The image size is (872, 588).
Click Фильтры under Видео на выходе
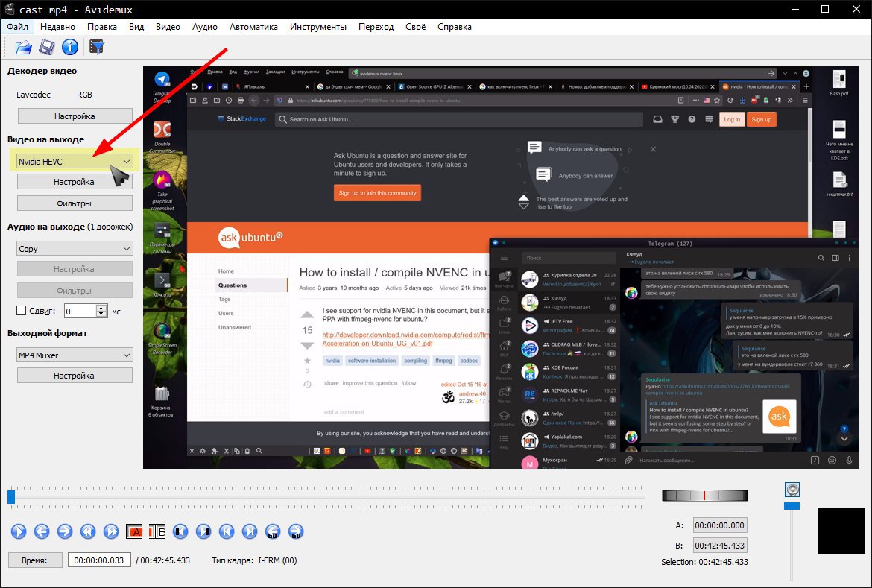click(x=75, y=203)
